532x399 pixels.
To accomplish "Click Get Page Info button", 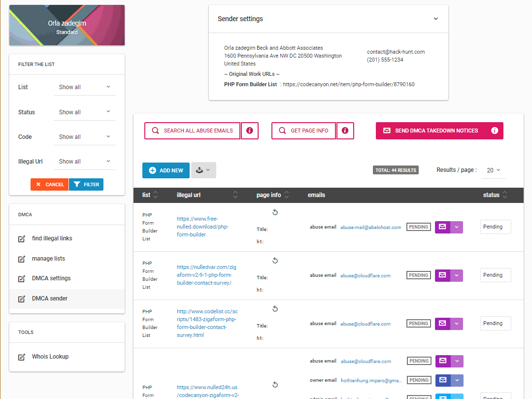I will [303, 131].
